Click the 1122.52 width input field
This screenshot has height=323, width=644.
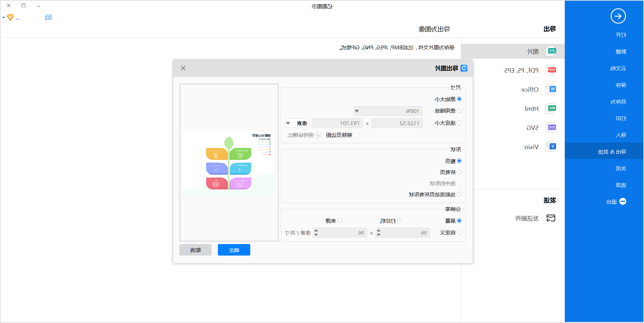397,123
